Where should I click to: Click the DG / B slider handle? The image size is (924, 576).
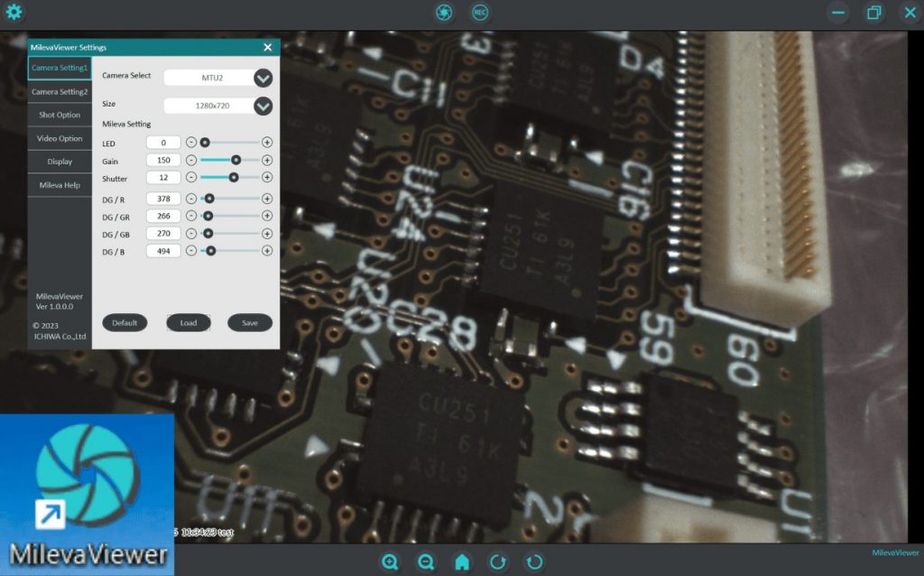210,251
